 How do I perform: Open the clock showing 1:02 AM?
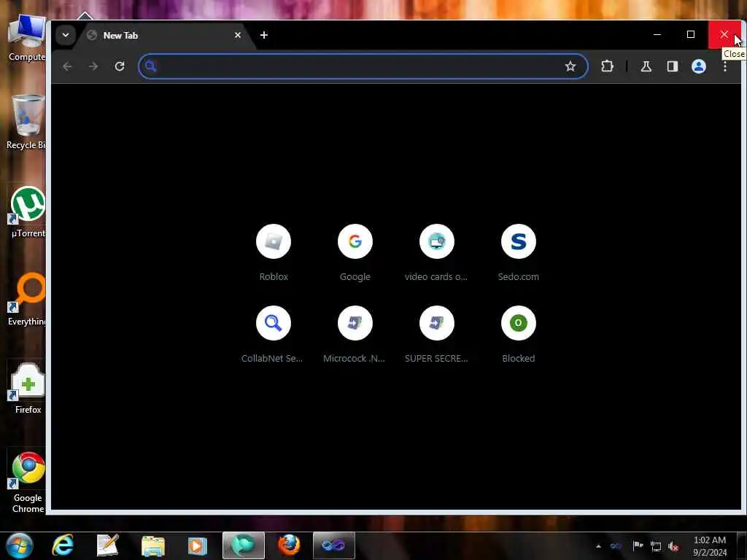click(x=710, y=546)
